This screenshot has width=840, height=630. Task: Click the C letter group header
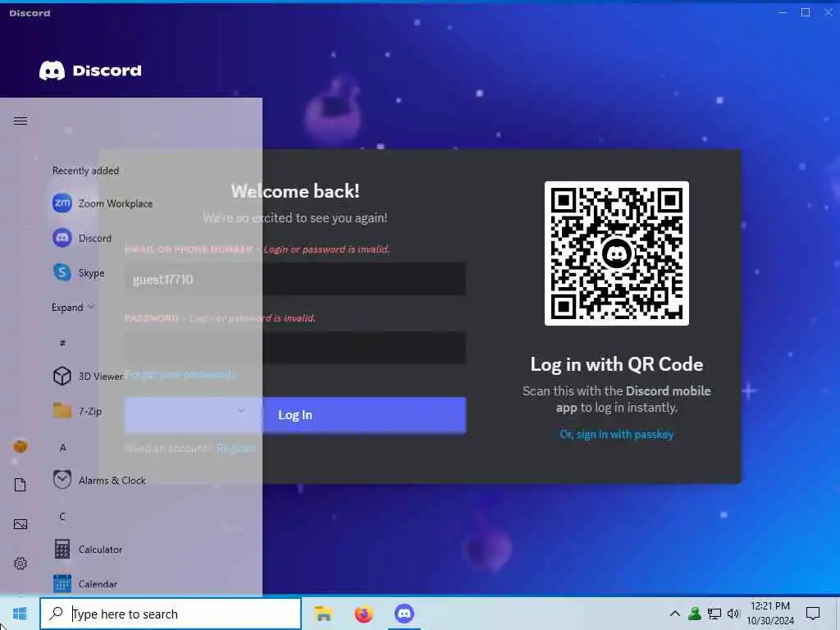[62, 517]
